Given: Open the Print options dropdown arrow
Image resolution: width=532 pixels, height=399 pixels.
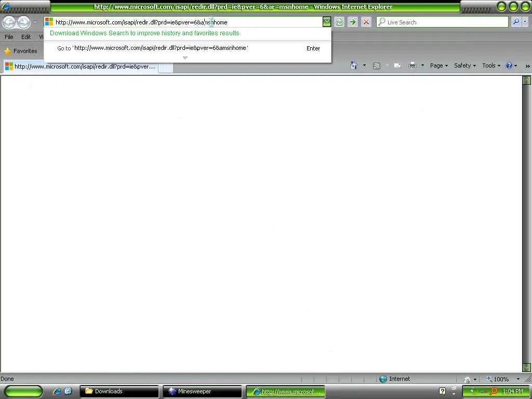Looking at the screenshot, I should [x=422, y=65].
